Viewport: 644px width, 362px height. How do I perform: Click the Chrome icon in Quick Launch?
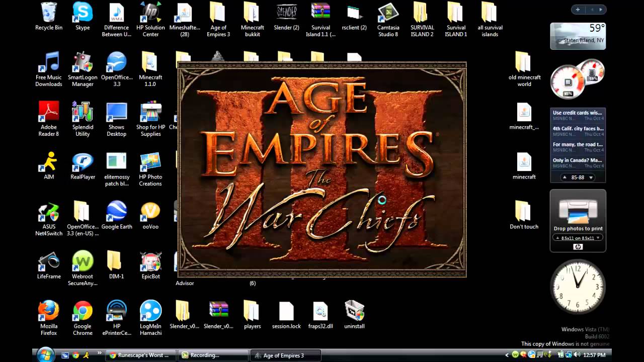(75, 355)
